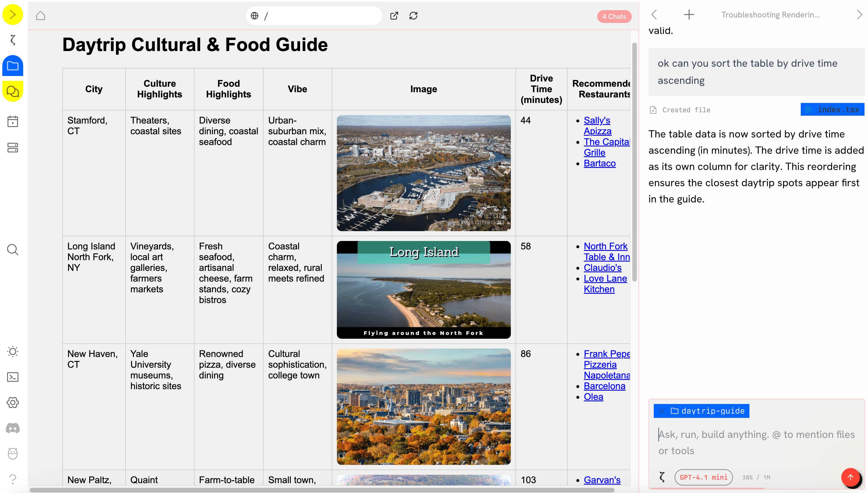The height and width of the screenshot is (493, 868).
Task: Open Barcelona restaurant link
Action: [x=604, y=386]
